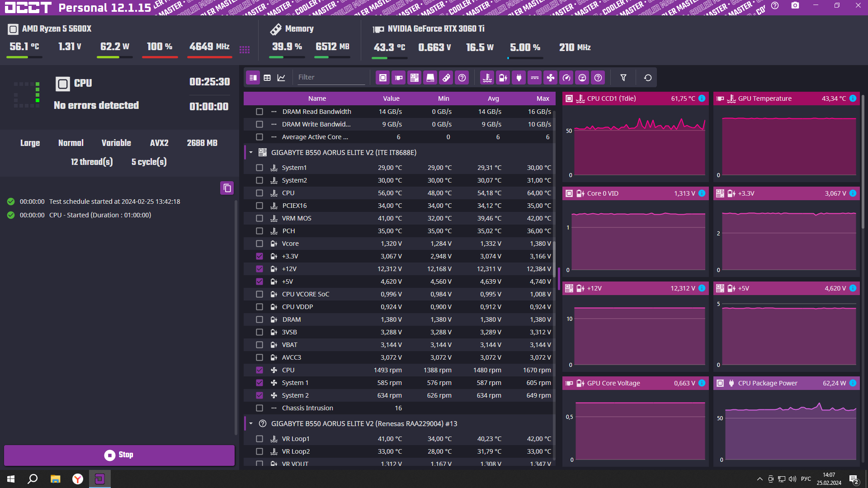Copy the test log with clipboard icon
This screenshot has width=868, height=488.
227,188
